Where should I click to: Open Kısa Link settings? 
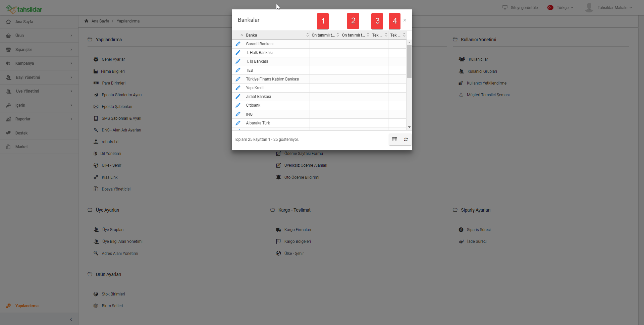tap(109, 177)
